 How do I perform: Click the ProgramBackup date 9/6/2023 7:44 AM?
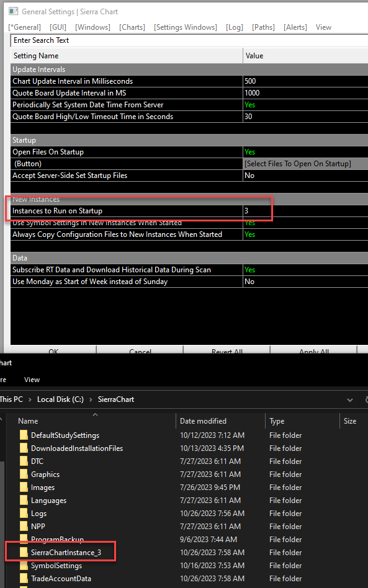(x=209, y=540)
